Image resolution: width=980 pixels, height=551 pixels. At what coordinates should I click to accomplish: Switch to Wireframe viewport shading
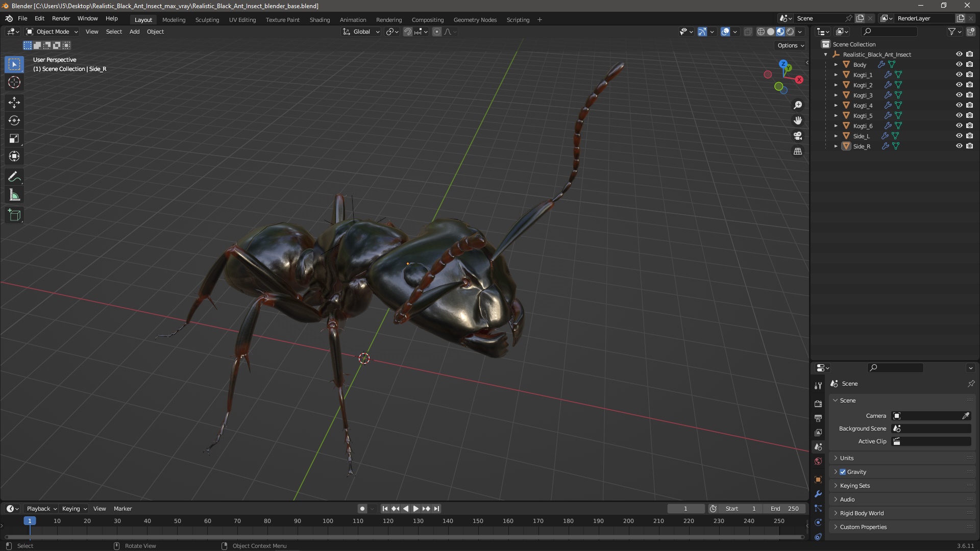761,32
